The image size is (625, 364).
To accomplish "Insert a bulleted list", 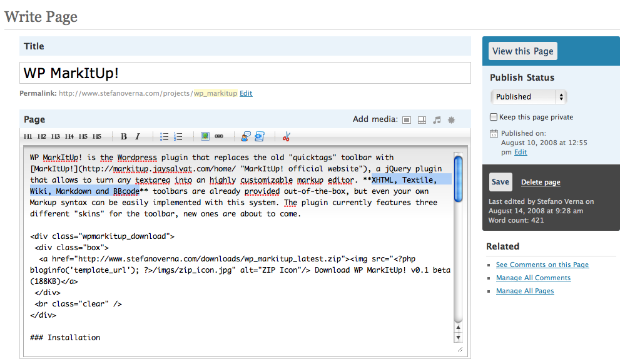I will [x=164, y=137].
